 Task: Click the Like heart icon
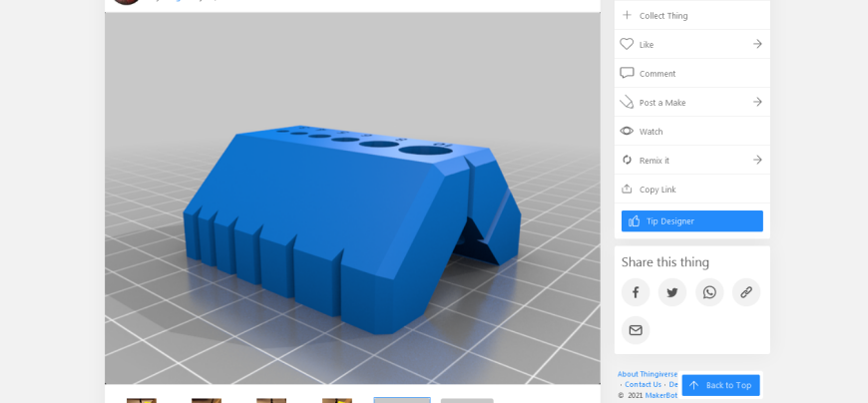[x=627, y=44]
